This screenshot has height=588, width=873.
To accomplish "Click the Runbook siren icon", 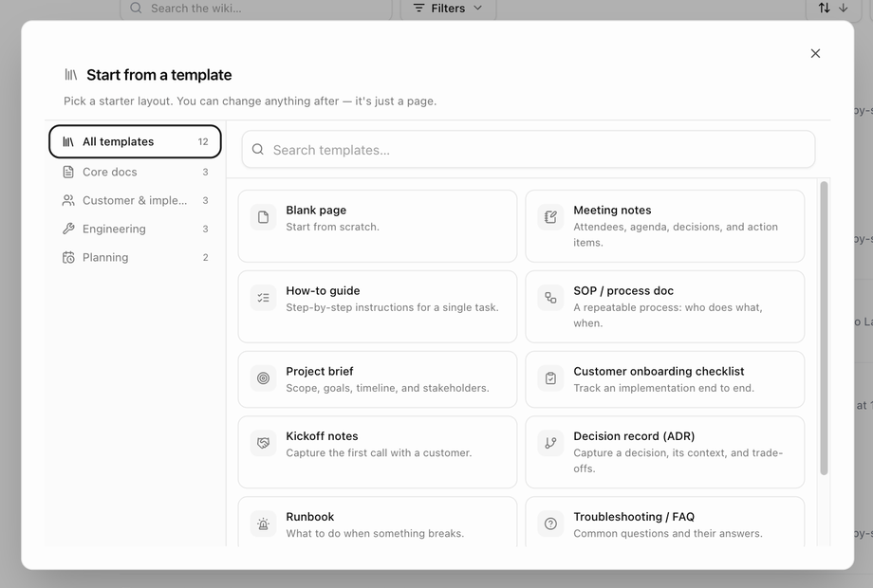I will coord(264,524).
